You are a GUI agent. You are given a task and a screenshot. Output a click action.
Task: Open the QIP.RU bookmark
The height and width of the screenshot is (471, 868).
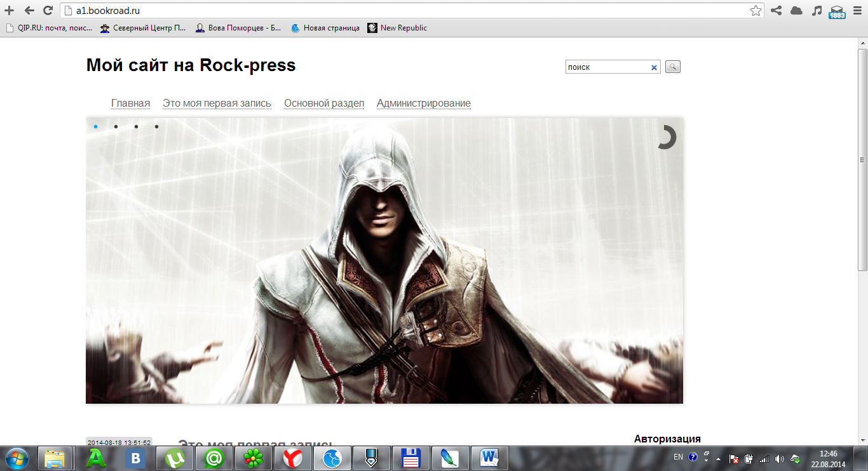click(x=49, y=28)
